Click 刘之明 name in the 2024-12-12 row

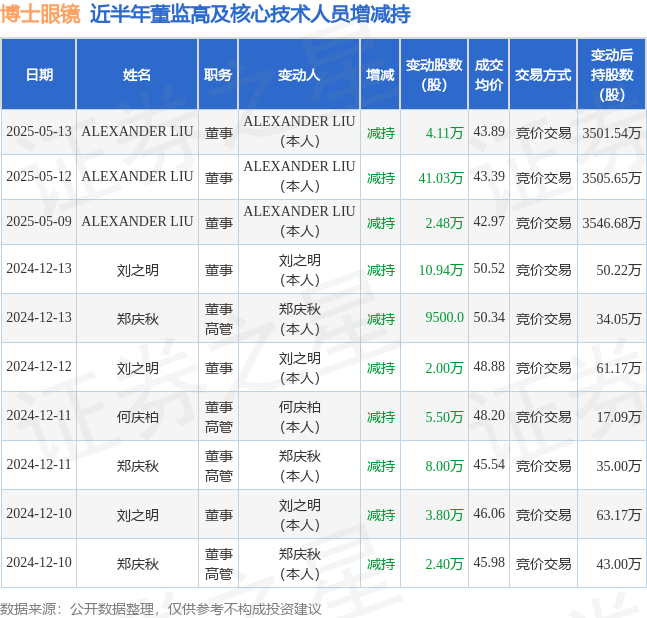coord(137,368)
